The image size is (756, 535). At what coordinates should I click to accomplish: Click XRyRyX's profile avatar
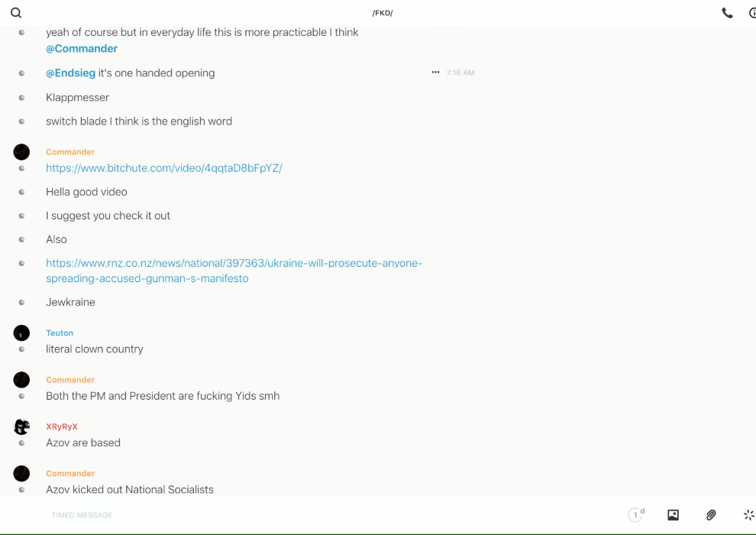(21, 426)
